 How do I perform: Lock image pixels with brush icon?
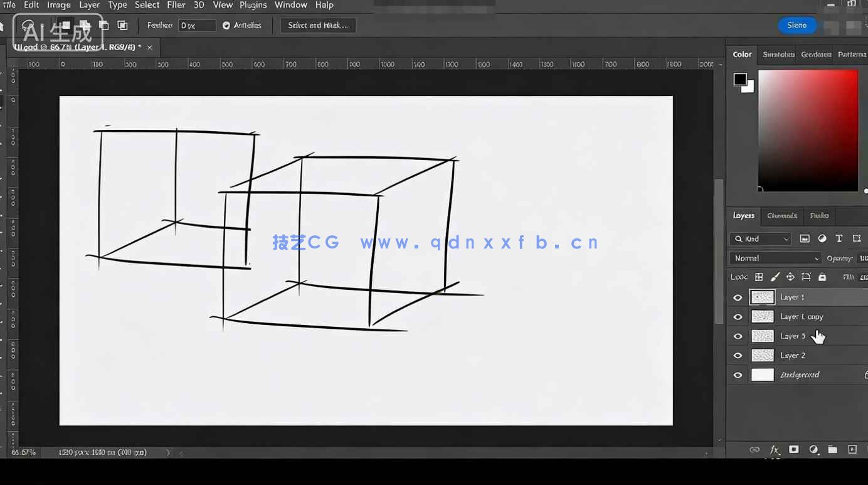(775, 277)
